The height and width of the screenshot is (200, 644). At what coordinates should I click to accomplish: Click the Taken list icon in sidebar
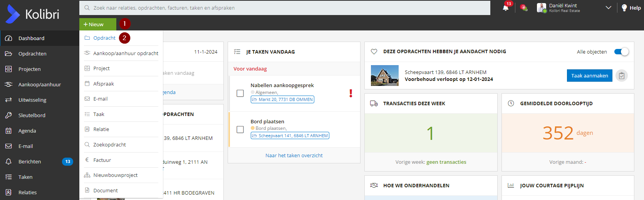coord(8,177)
